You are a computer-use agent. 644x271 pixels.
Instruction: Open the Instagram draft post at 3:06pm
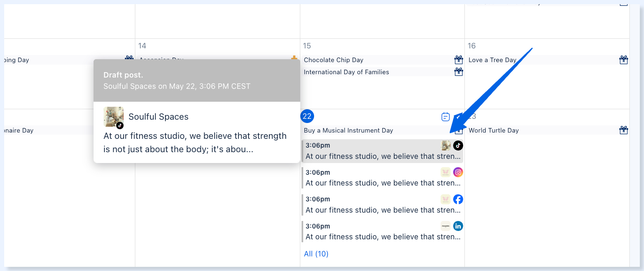(383, 178)
